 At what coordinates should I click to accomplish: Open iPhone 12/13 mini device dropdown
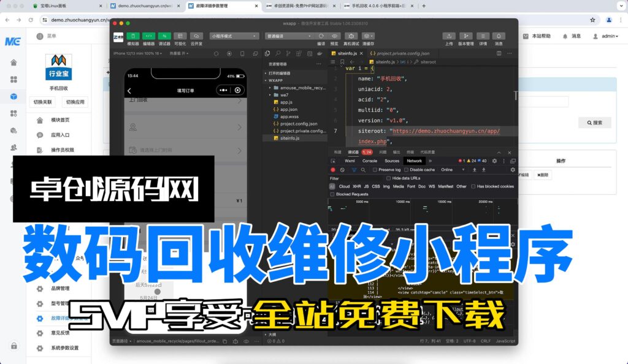pyautogui.click(x=137, y=53)
